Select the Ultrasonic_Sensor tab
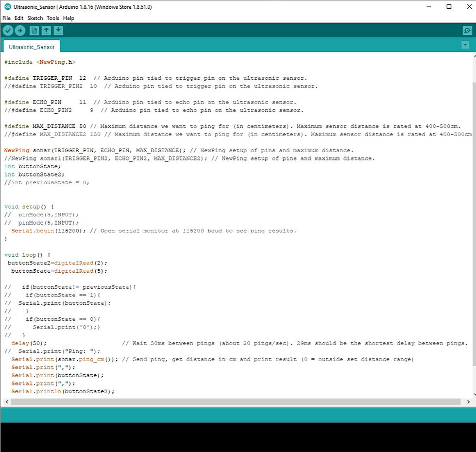Screen dimensions: 476x452 [x=32, y=47]
